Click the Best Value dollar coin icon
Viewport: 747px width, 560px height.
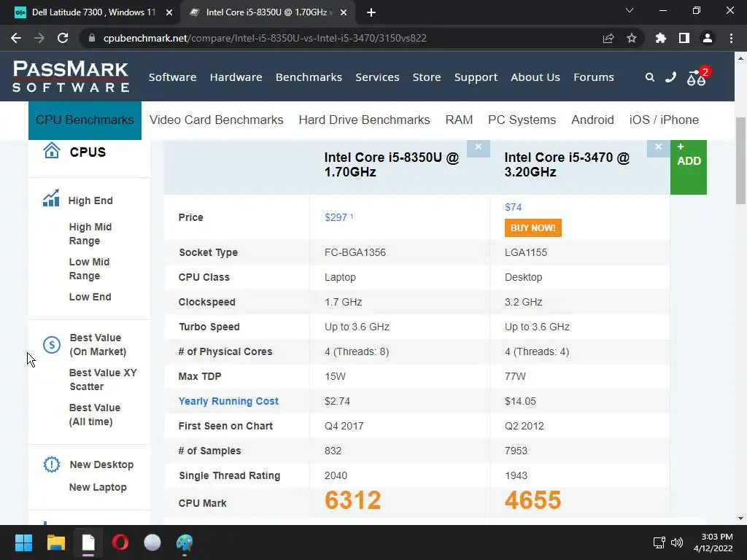(x=52, y=344)
